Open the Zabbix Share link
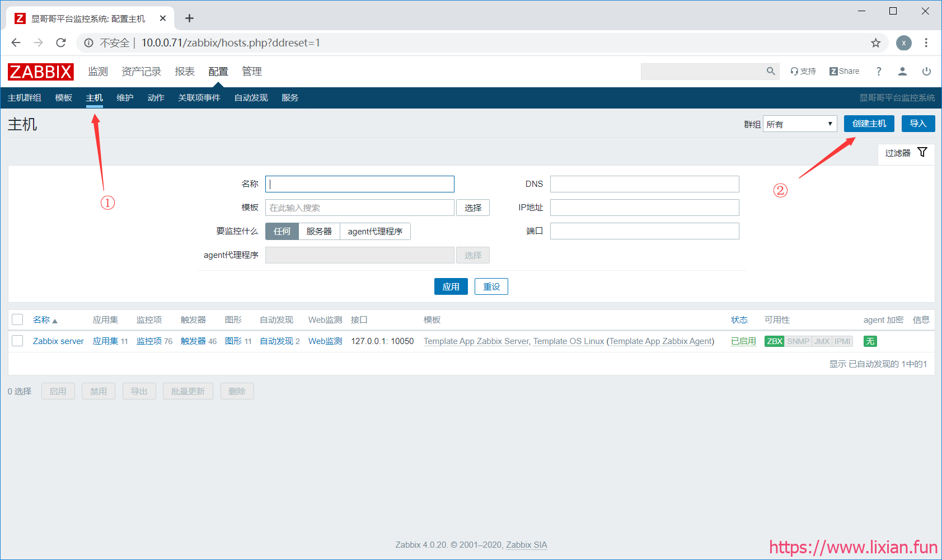Screen dimensions: 942x560 pyautogui.click(x=844, y=71)
